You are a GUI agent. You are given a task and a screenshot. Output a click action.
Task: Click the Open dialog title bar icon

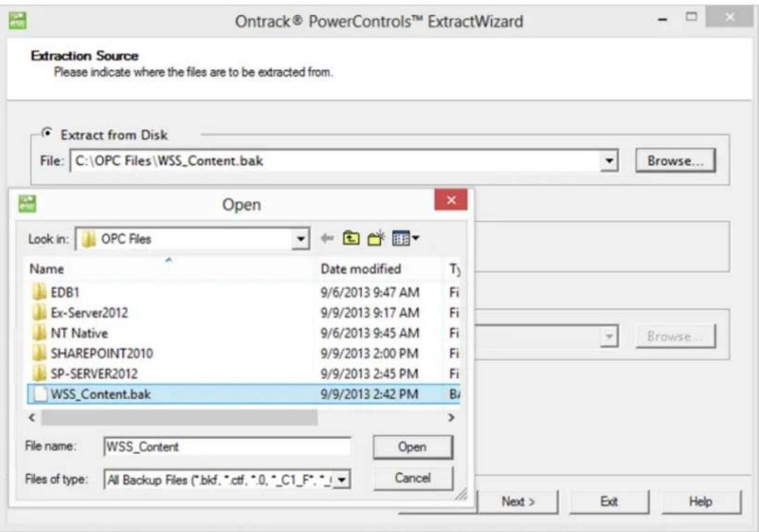click(x=27, y=204)
